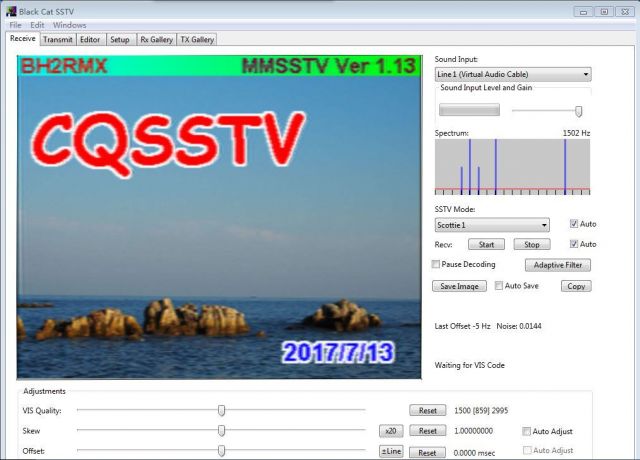Click the 1502 Hz spectrum frequency readout

576,133
